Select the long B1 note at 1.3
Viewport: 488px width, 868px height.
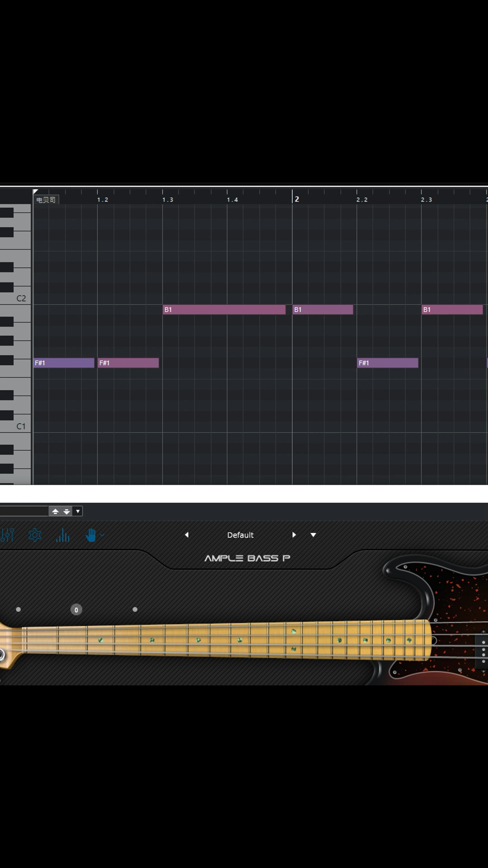(224, 309)
